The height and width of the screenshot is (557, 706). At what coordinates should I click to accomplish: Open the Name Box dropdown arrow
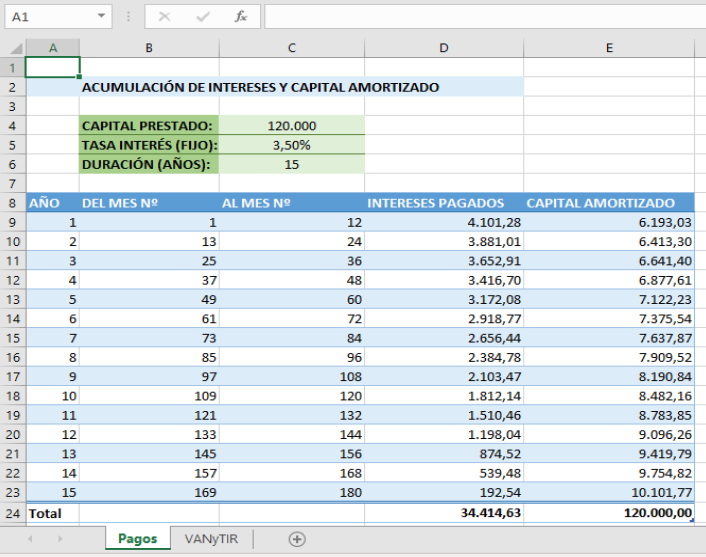tap(101, 16)
